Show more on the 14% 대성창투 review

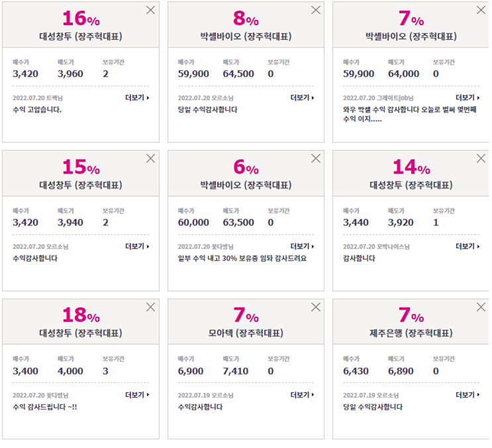467,246
